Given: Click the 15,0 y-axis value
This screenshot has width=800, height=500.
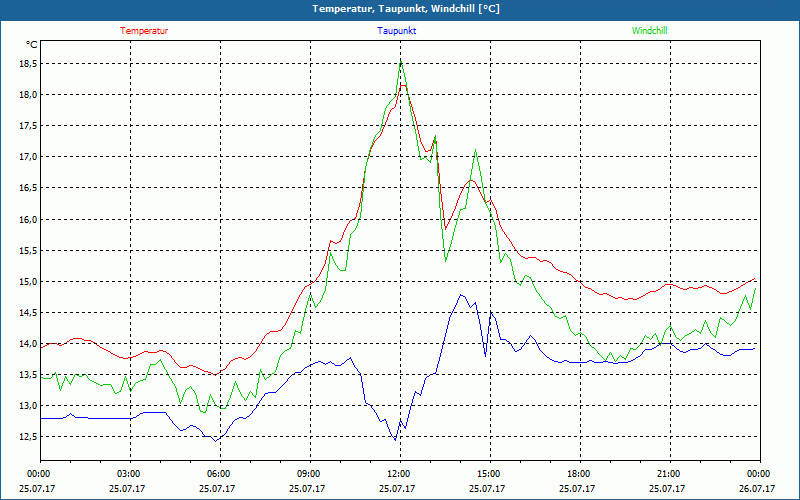Looking at the screenshot, I should (28, 282).
